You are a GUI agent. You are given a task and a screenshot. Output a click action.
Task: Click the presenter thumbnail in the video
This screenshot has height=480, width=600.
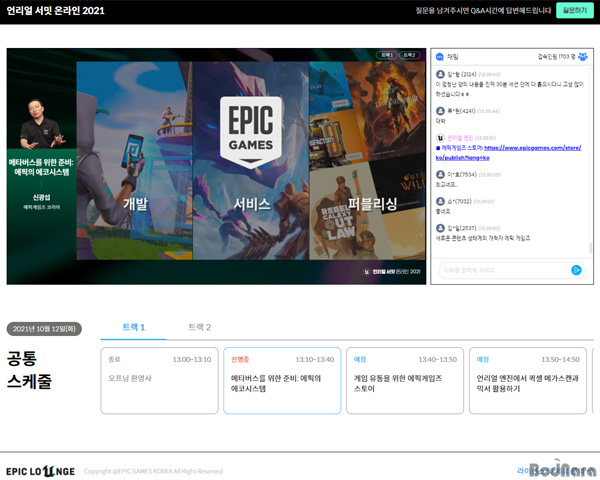click(41, 124)
